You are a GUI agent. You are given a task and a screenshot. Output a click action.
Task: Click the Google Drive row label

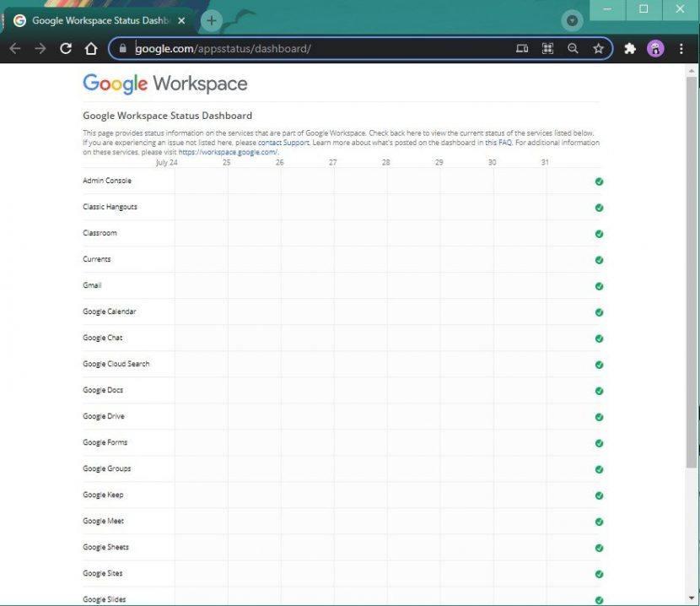click(x=104, y=416)
